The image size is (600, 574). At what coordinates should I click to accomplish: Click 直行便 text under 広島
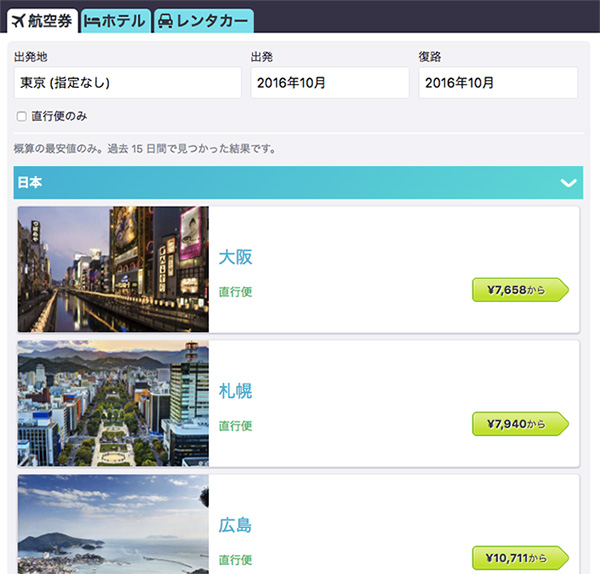(235, 560)
